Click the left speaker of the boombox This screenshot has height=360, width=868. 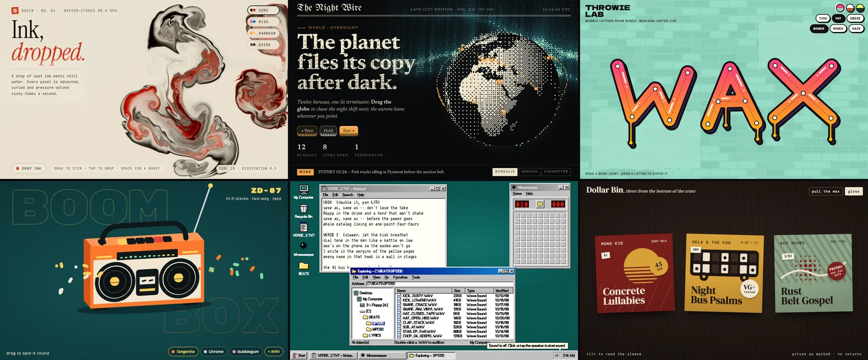[115, 281]
